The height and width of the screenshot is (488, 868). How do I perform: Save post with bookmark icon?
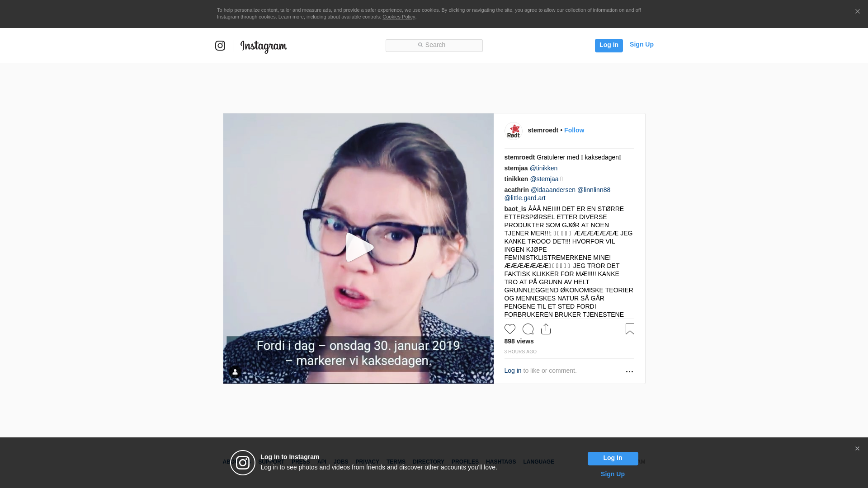pos(629,329)
